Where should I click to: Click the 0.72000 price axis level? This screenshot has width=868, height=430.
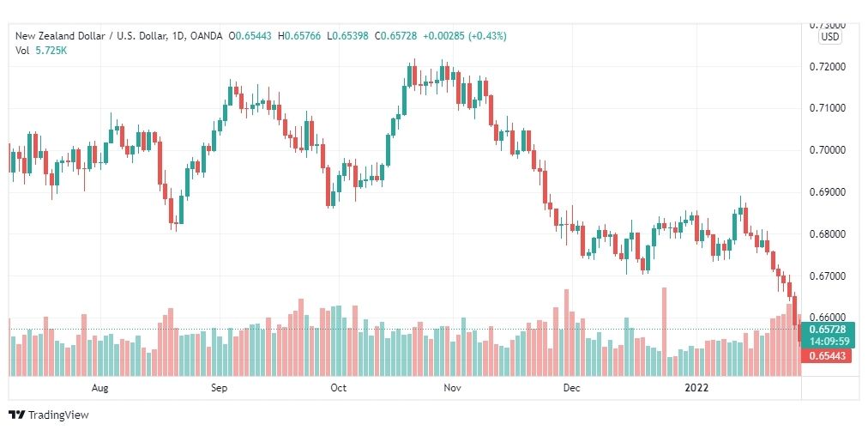tap(829, 66)
